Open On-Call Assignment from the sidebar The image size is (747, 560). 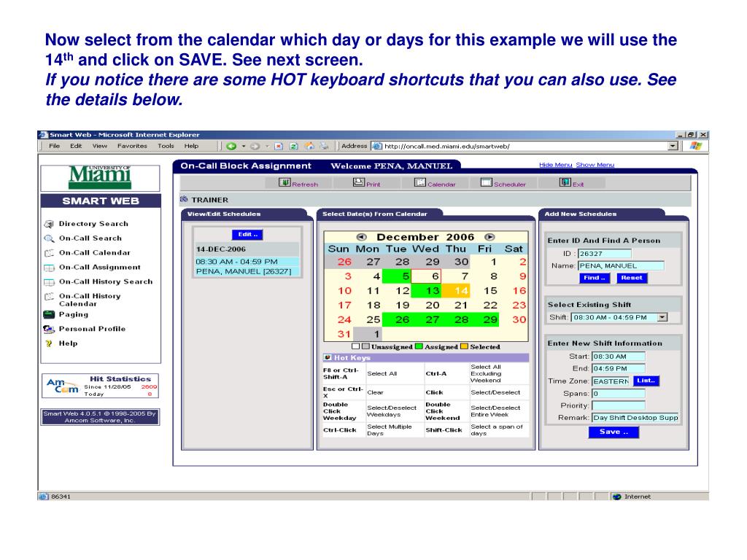[x=99, y=267]
